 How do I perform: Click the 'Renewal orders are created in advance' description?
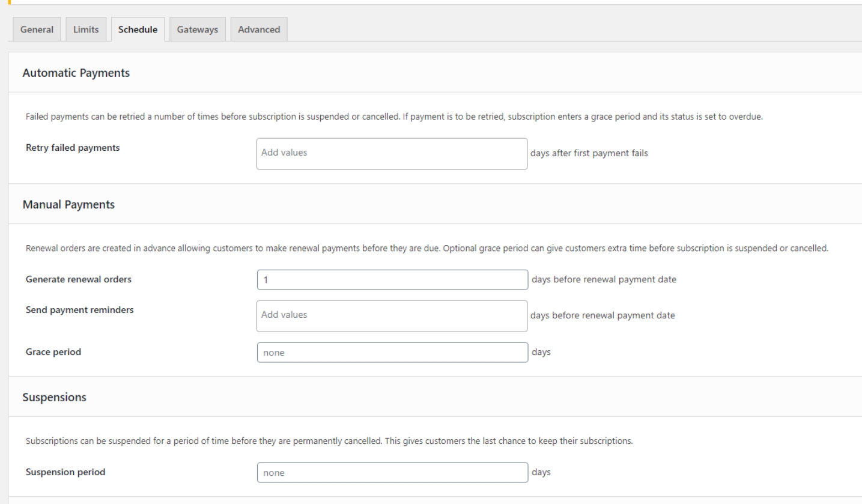pyautogui.click(x=427, y=249)
